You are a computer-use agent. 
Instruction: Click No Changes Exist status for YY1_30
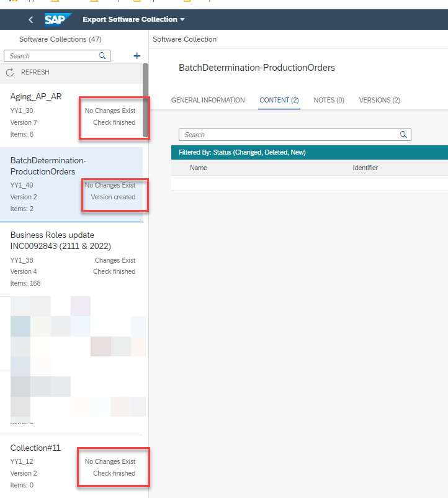point(110,111)
